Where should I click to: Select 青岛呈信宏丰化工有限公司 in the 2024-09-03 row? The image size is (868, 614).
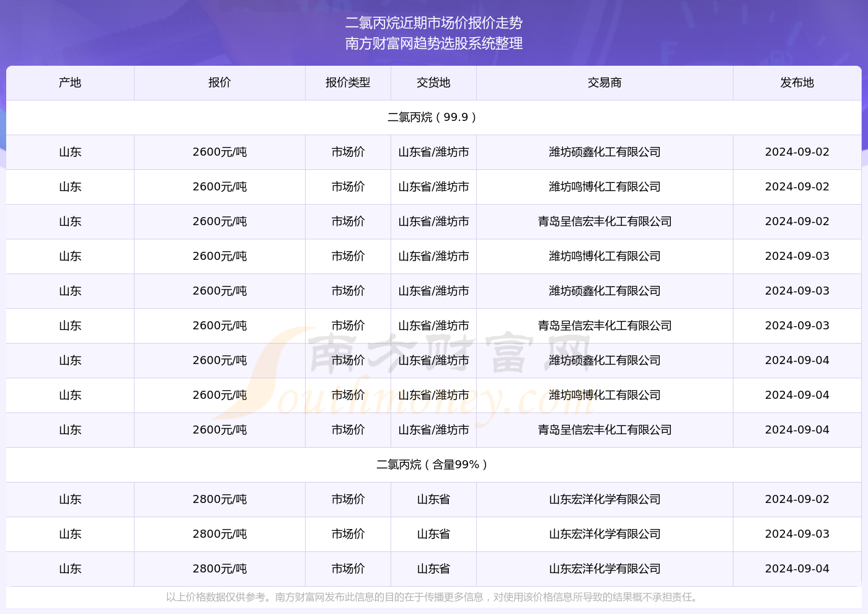604,326
